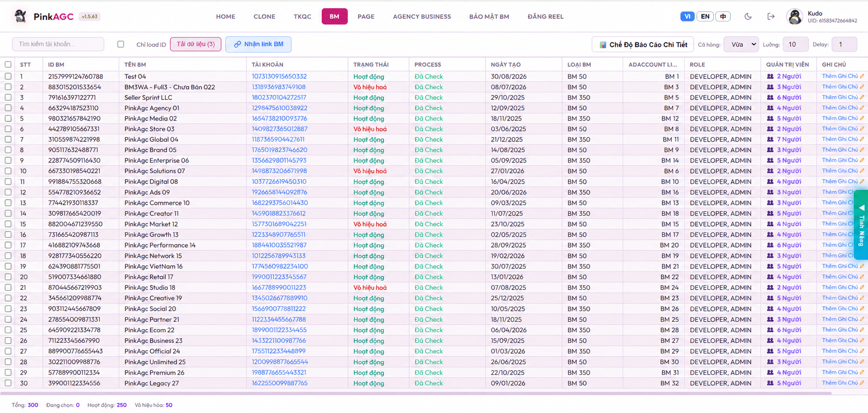The height and width of the screenshot is (413, 868).
Task: Click Nhận link BM button
Action: tap(258, 44)
